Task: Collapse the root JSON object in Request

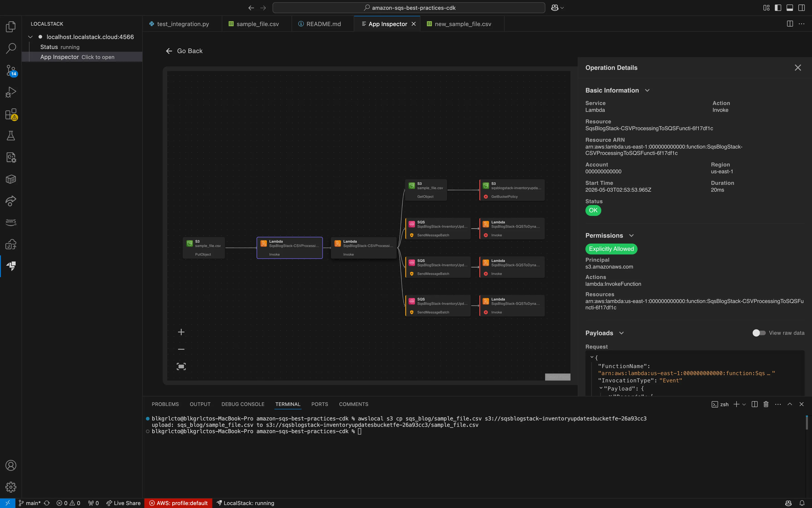Action: [x=592, y=357]
